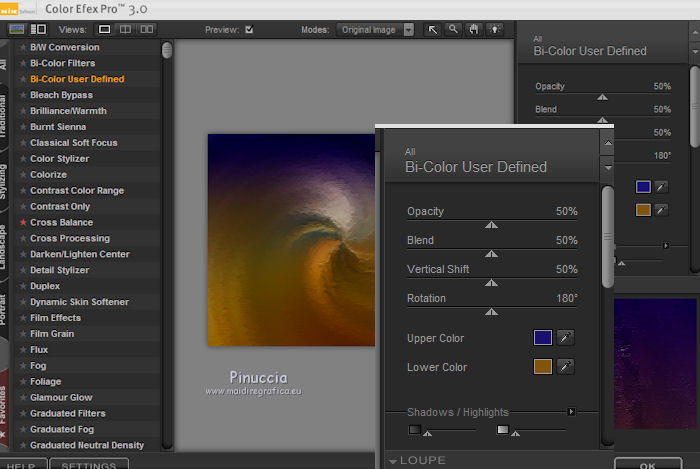Open the Modes dropdown
The image size is (700, 469).
pos(408,30)
